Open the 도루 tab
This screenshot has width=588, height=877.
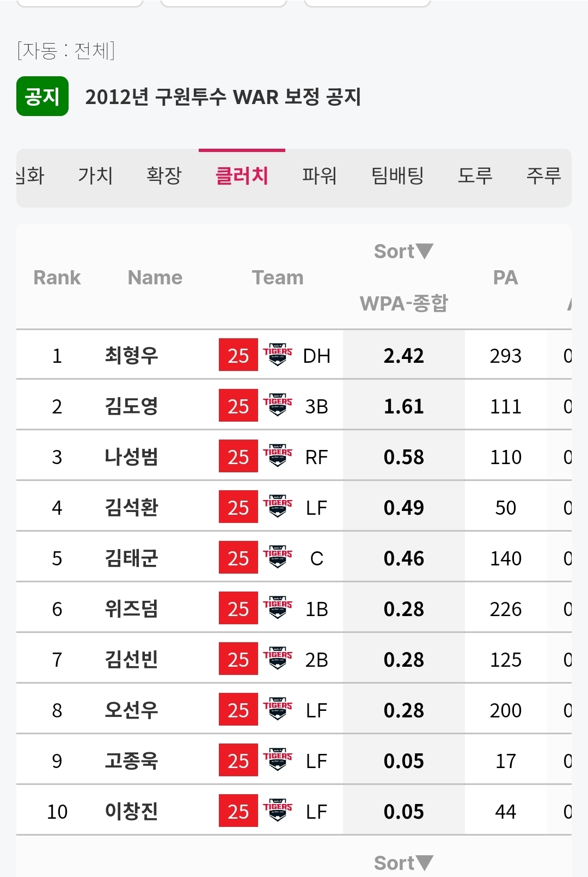coord(475,175)
